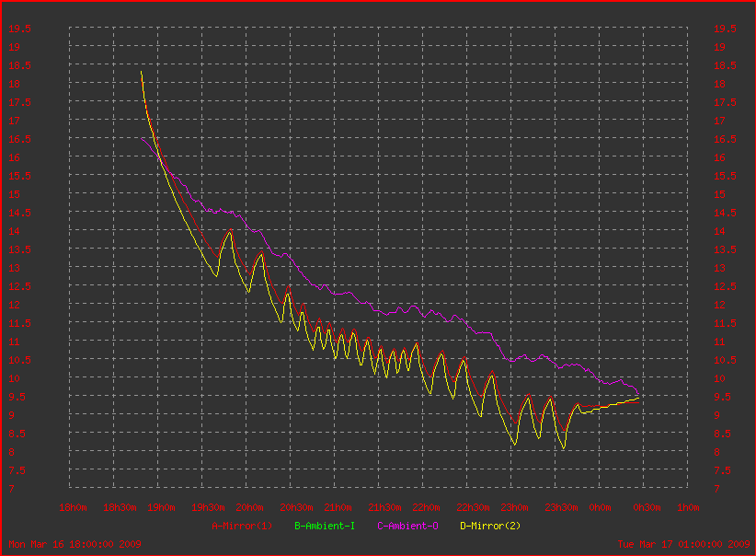756x556 pixels.
Task: Click the 20h30m time axis label
Action: pos(296,507)
